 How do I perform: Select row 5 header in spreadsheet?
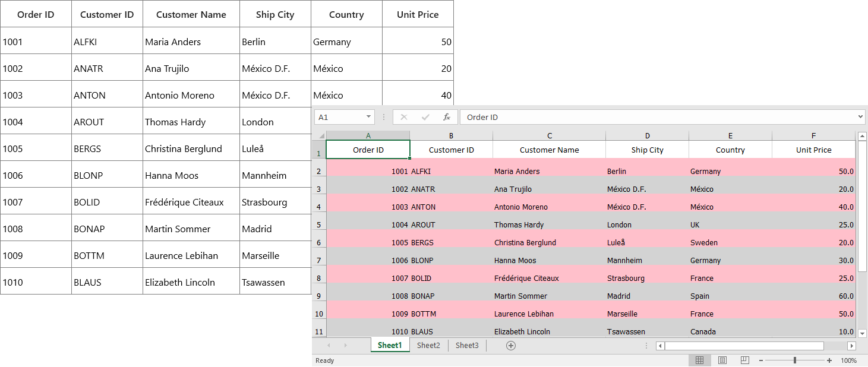(x=319, y=221)
